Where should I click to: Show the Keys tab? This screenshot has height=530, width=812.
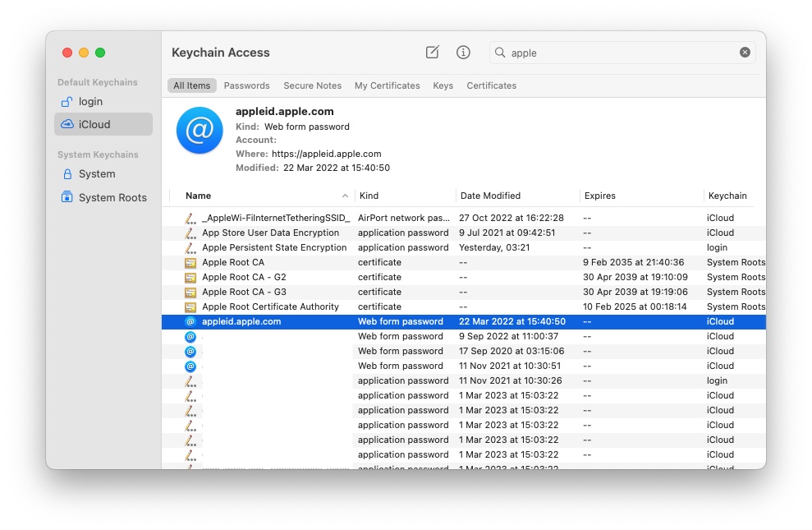443,85
